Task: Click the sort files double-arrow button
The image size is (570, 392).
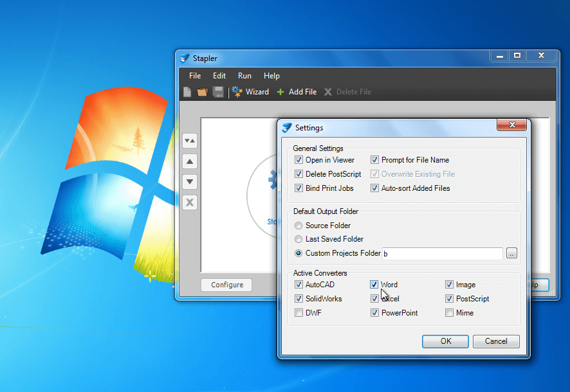Action: coord(190,141)
